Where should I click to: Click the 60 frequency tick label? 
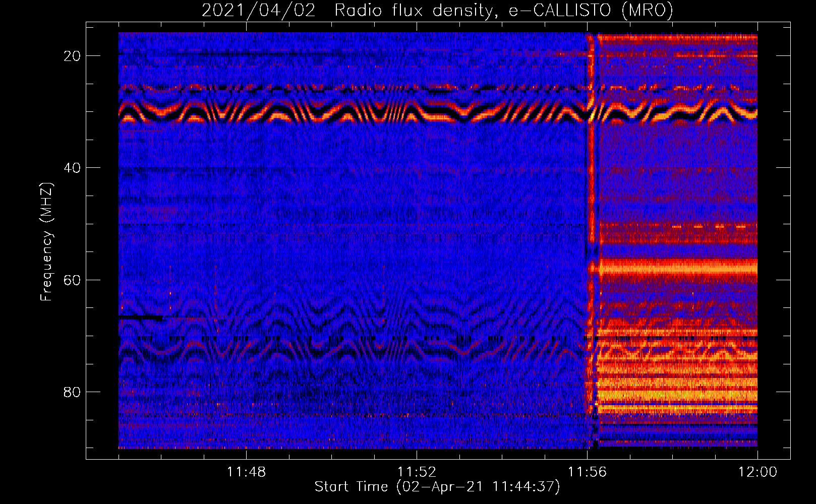tap(72, 280)
